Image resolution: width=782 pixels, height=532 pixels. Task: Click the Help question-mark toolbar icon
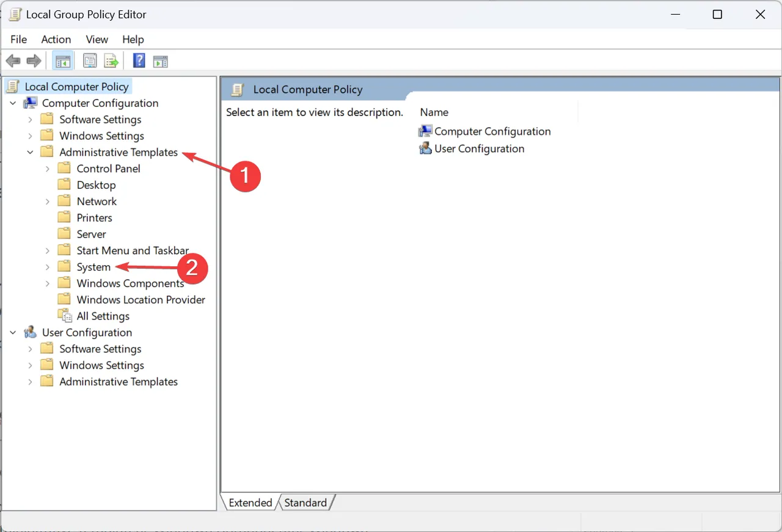[x=139, y=61]
